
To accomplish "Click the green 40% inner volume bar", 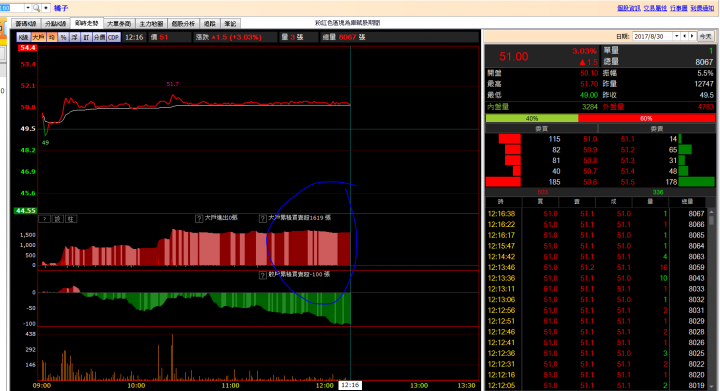I will (x=532, y=118).
